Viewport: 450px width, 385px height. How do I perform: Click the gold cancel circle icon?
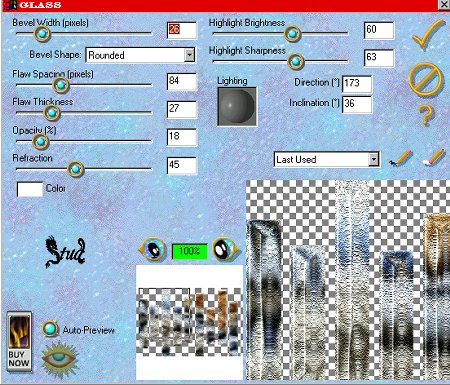click(426, 79)
